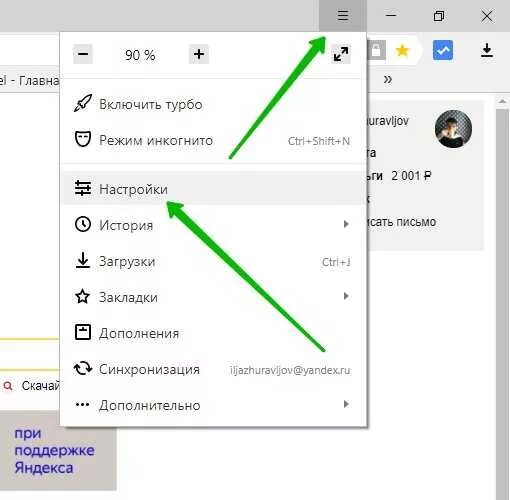
Task: Click the lock icon in the address bar
Action: point(376,51)
